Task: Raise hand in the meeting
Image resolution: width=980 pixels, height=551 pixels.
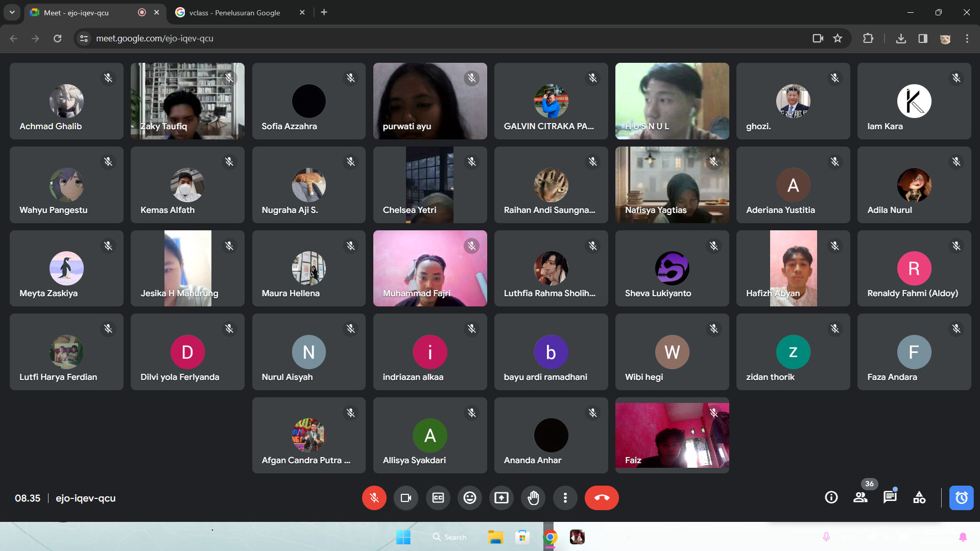Action: (x=533, y=498)
